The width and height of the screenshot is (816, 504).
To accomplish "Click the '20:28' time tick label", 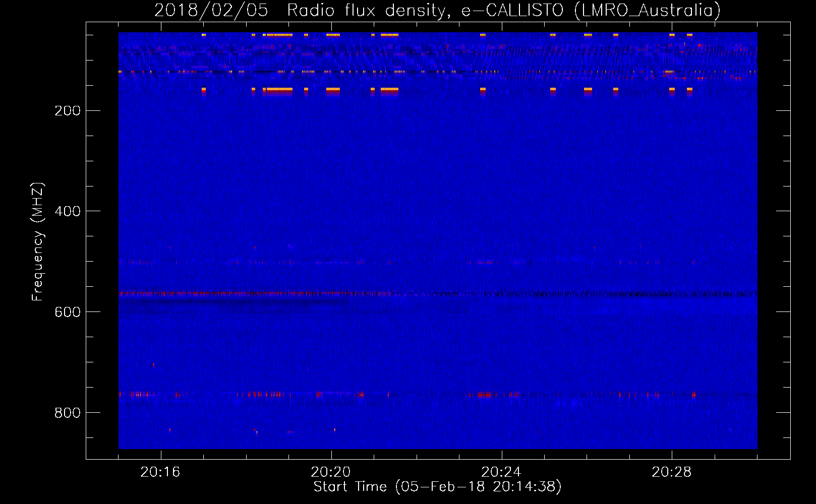I will pos(672,472).
